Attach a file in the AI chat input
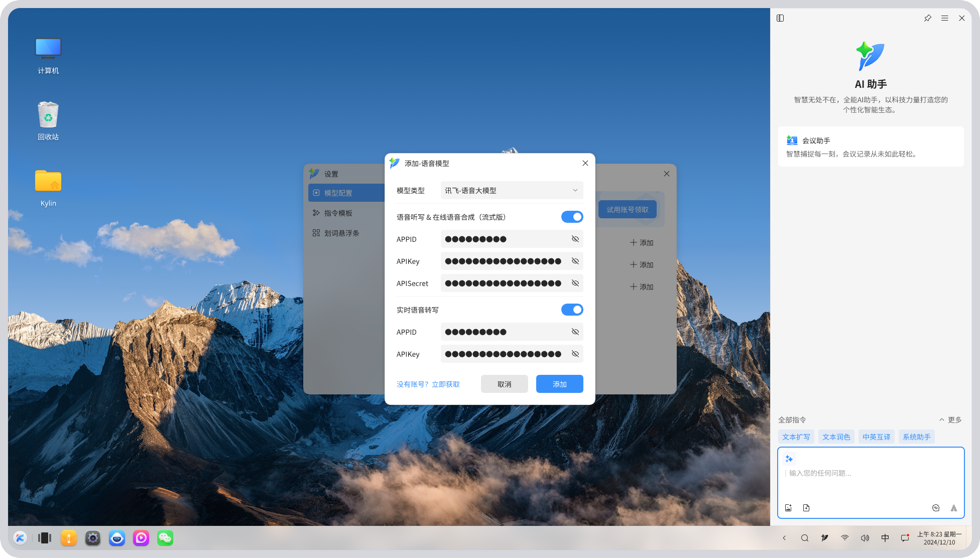 (806, 508)
